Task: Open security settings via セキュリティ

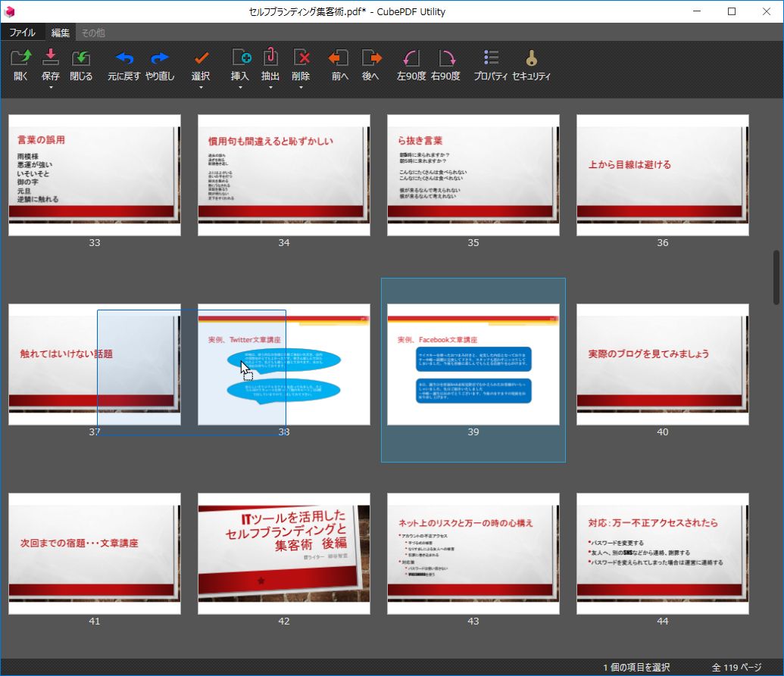Action: (532, 64)
